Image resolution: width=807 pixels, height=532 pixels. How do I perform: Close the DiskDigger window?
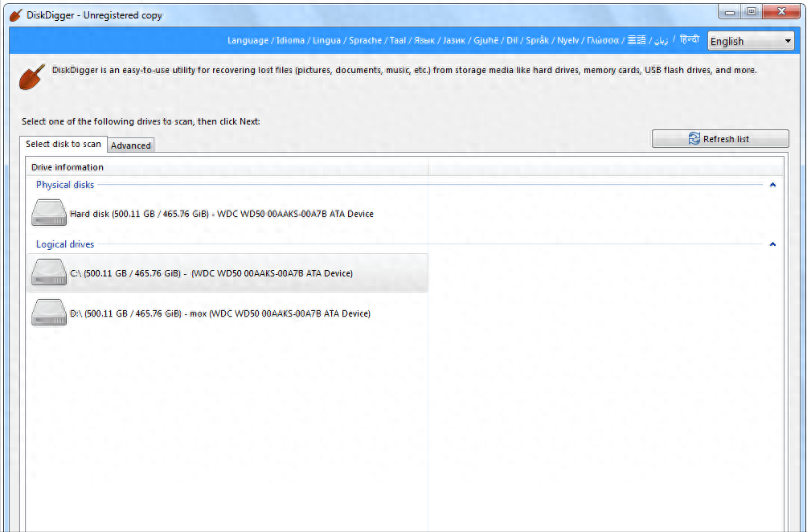coord(781,12)
